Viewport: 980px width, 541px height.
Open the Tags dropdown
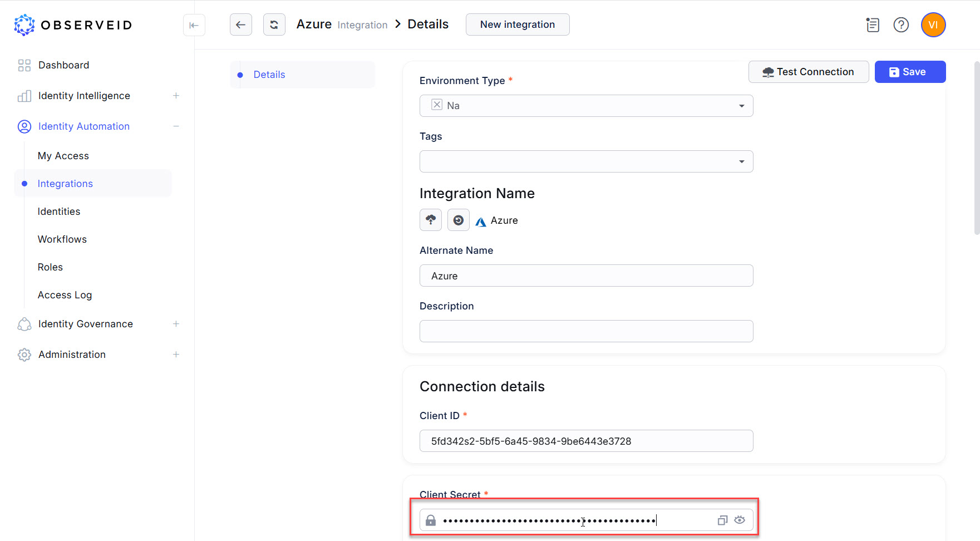(741, 161)
